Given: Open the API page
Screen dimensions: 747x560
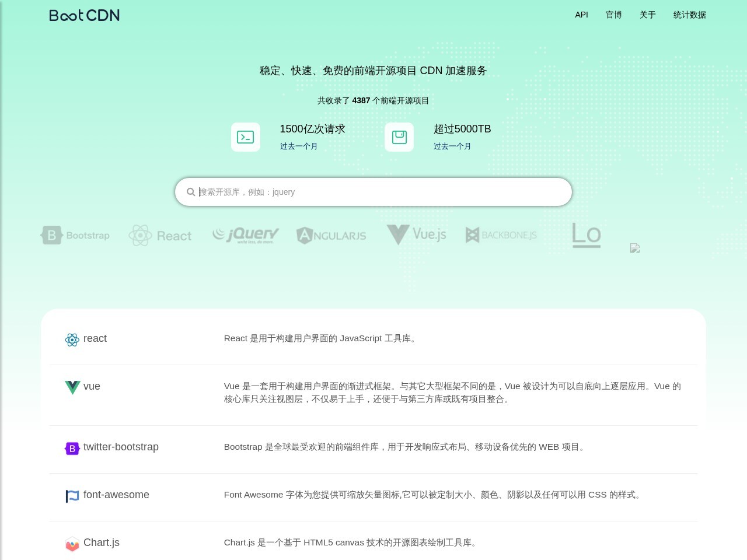Looking at the screenshot, I should click(581, 15).
